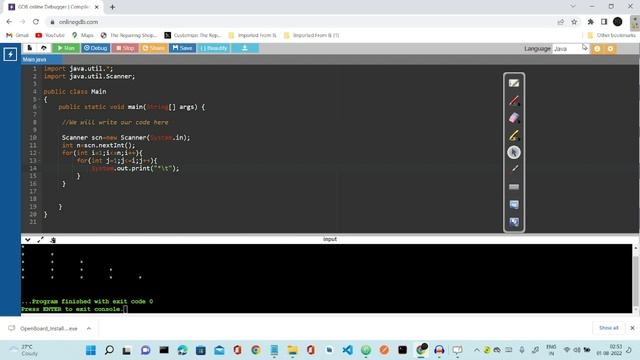Screen dimensions: 640x360
Task: Select the laser pointer tool in the floating toolbar
Action: coord(514,169)
